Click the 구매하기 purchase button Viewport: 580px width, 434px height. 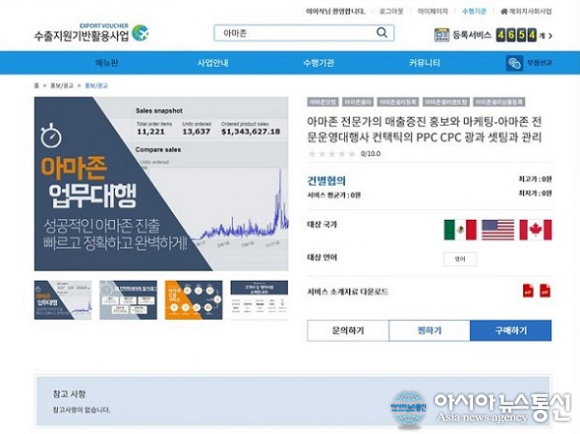(x=511, y=330)
